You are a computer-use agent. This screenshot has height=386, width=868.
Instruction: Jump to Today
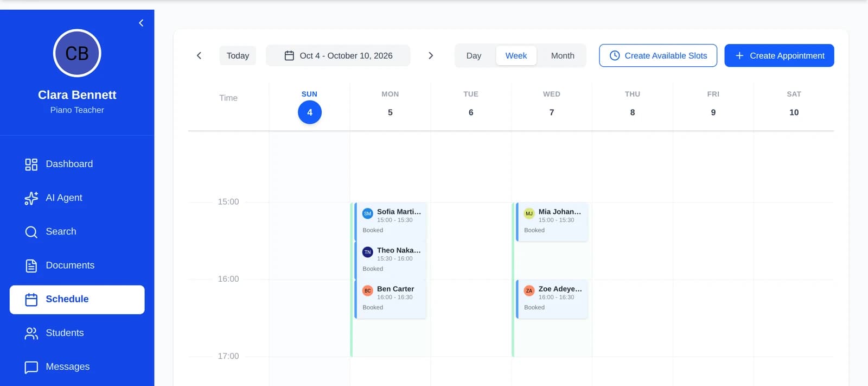pyautogui.click(x=238, y=55)
